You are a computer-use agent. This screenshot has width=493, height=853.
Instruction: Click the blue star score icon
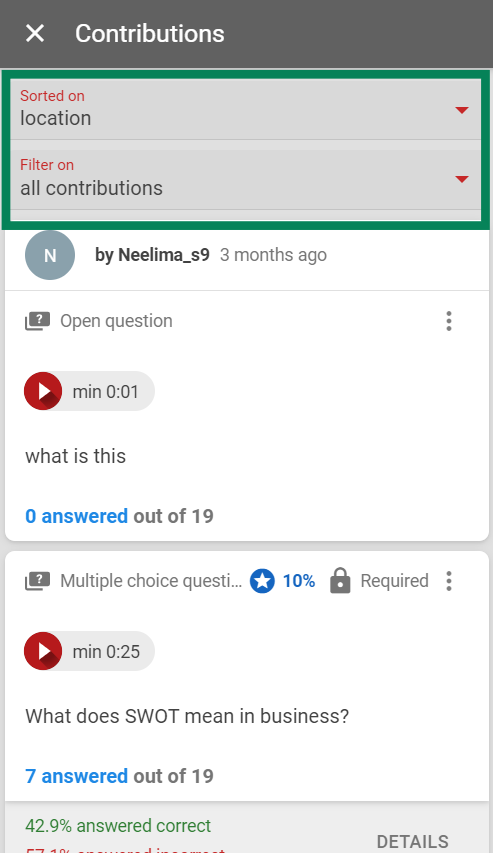pyautogui.click(x=262, y=581)
